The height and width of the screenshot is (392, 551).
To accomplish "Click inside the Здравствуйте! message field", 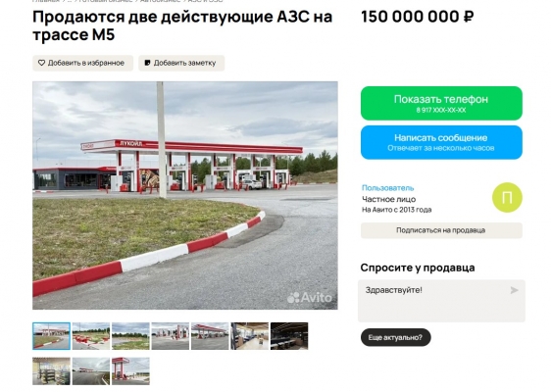I will [441, 301].
